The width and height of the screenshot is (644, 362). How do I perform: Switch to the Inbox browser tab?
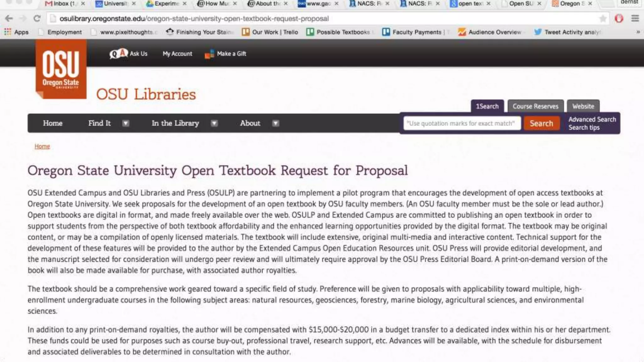coord(61,3)
